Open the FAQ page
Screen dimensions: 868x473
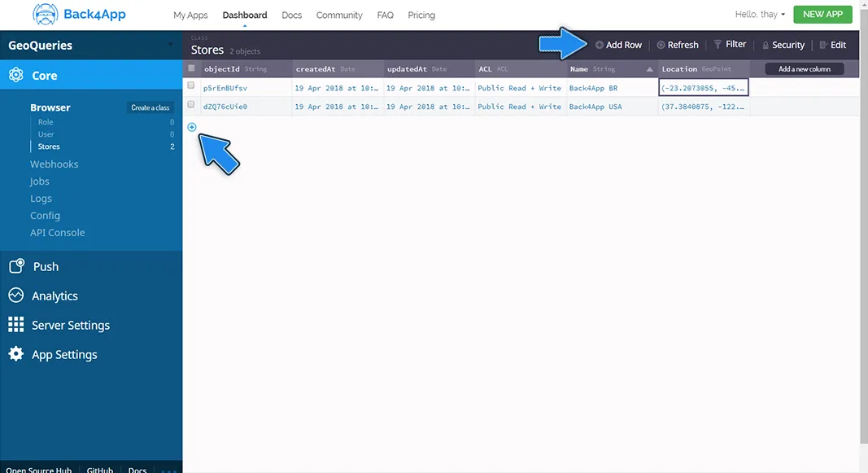point(386,15)
